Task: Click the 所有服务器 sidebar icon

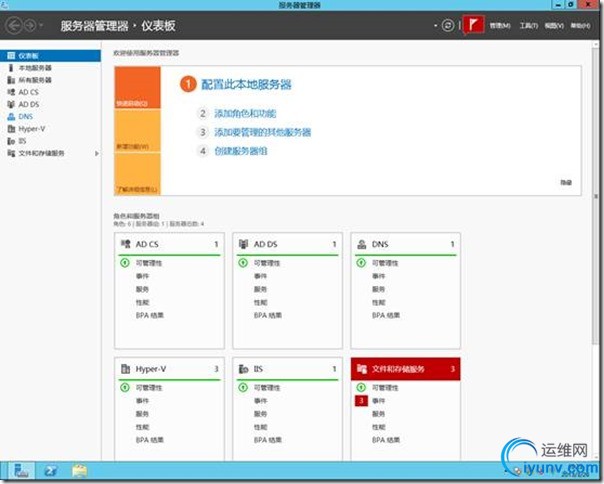Action: 11,80
